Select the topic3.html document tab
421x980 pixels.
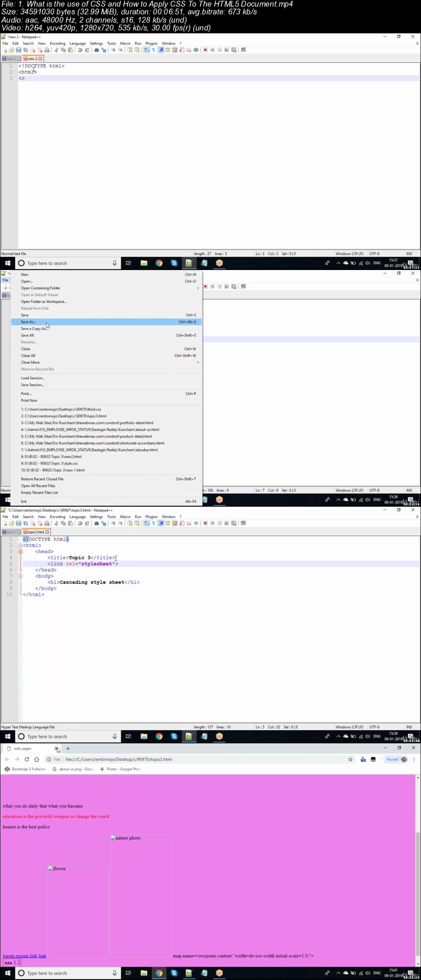coord(37,532)
